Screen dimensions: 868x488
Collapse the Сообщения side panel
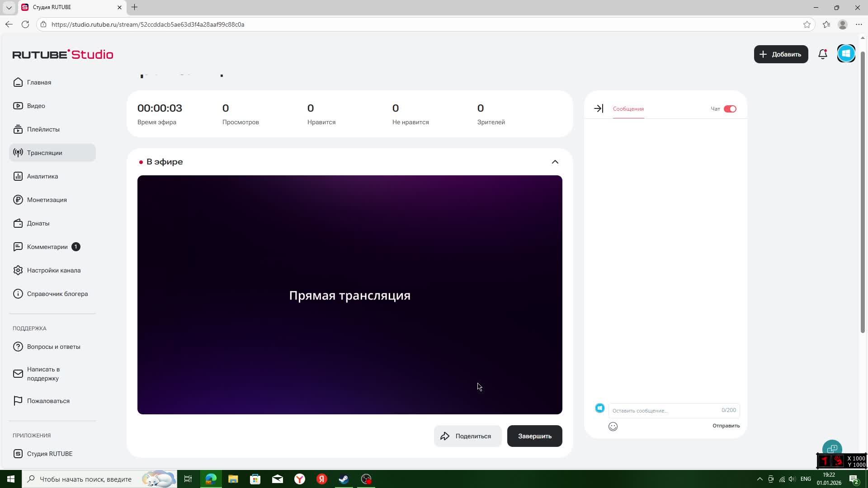coord(598,108)
